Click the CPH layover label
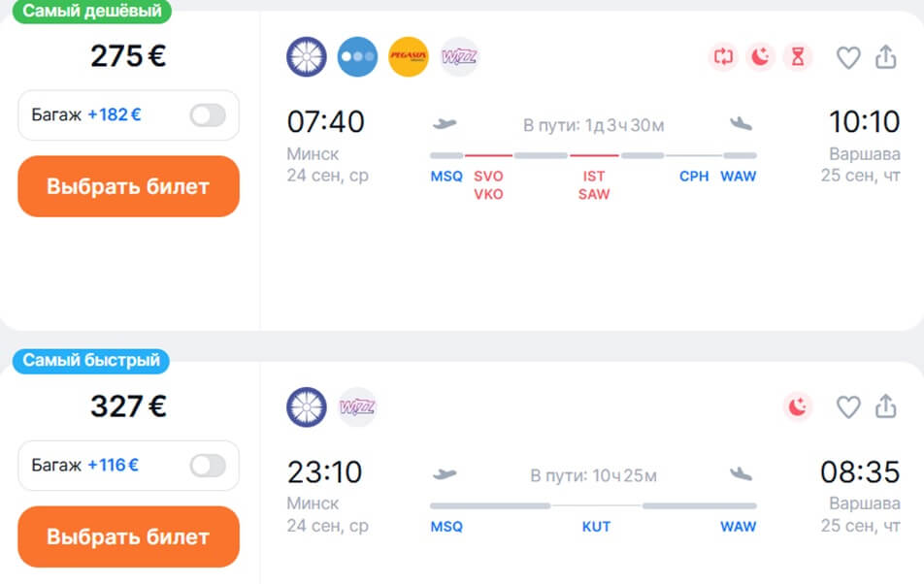Image resolution: width=924 pixels, height=584 pixels. [694, 176]
